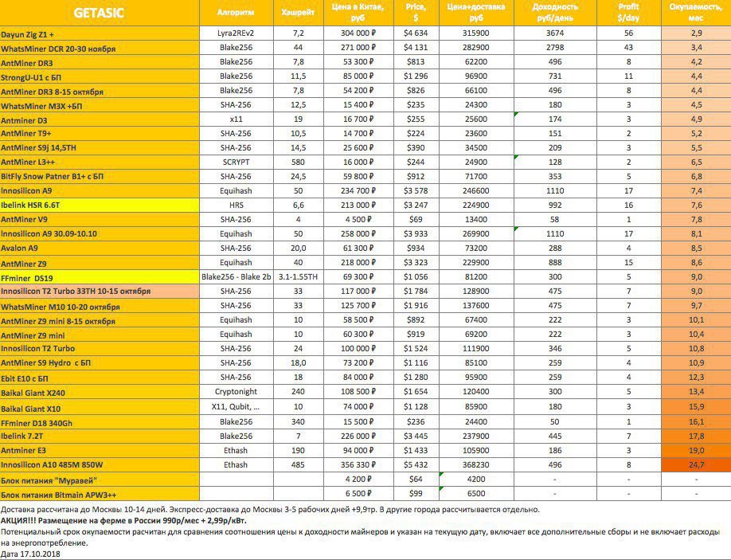Click the BitFly Snow Patner B1+ cell

tap(100, 177)
